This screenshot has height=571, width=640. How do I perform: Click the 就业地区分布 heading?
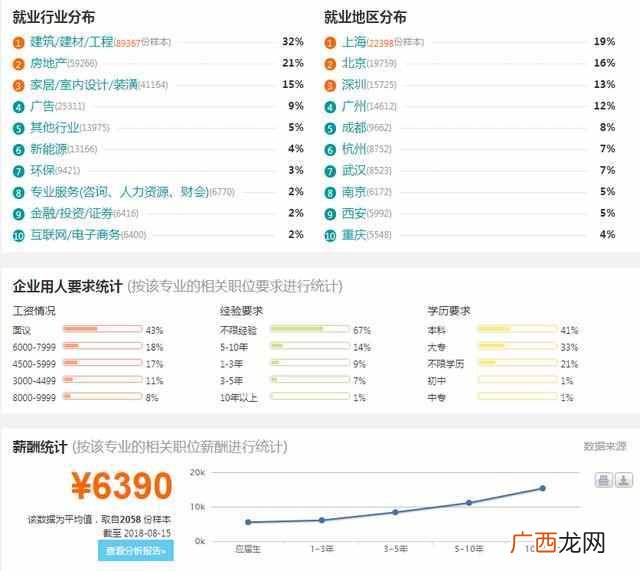[x=365, y=18]
